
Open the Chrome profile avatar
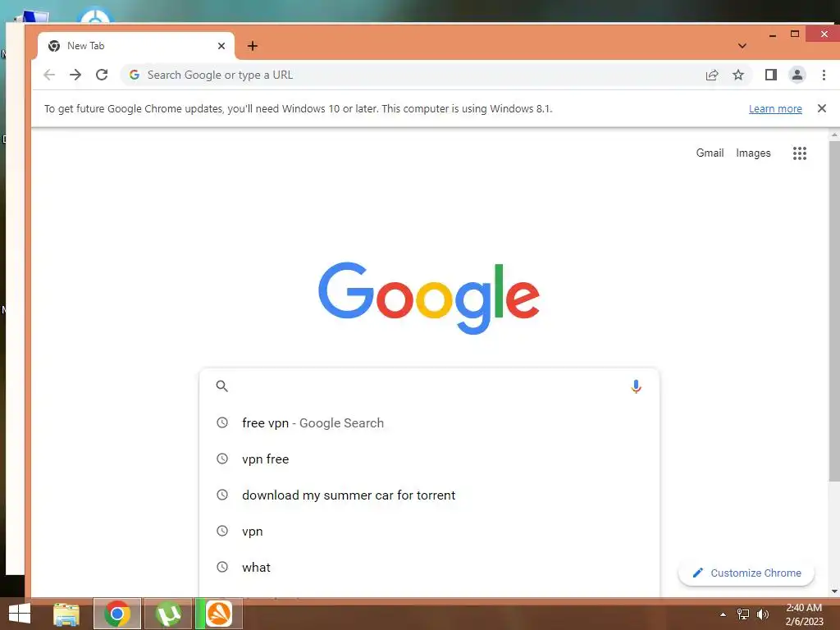click(x=797, y=75)
